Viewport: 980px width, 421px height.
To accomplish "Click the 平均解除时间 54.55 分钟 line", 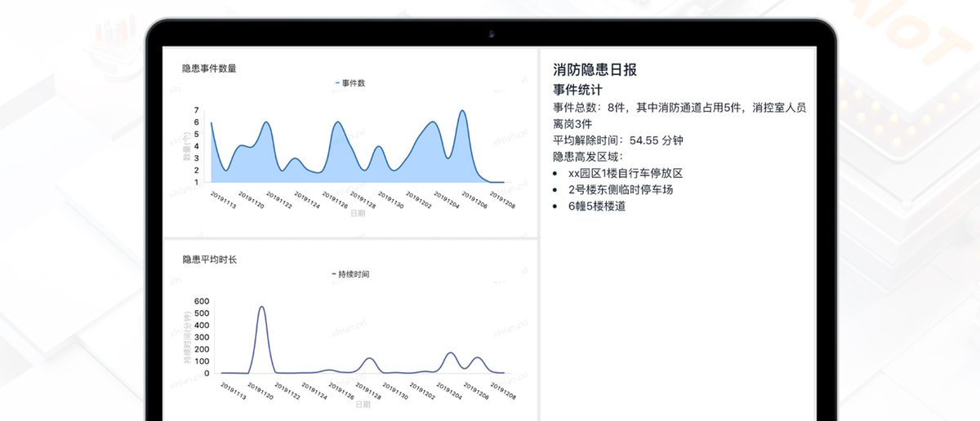I will point(617,140).
